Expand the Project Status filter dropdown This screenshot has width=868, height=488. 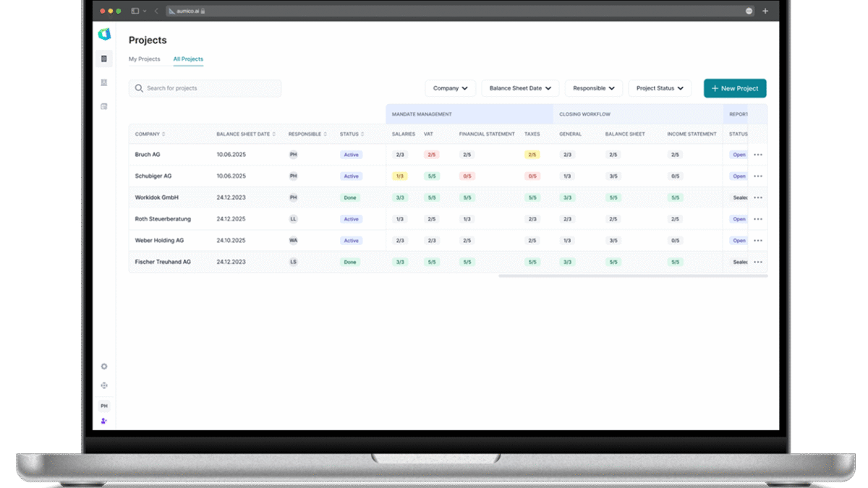pos(660,88)
